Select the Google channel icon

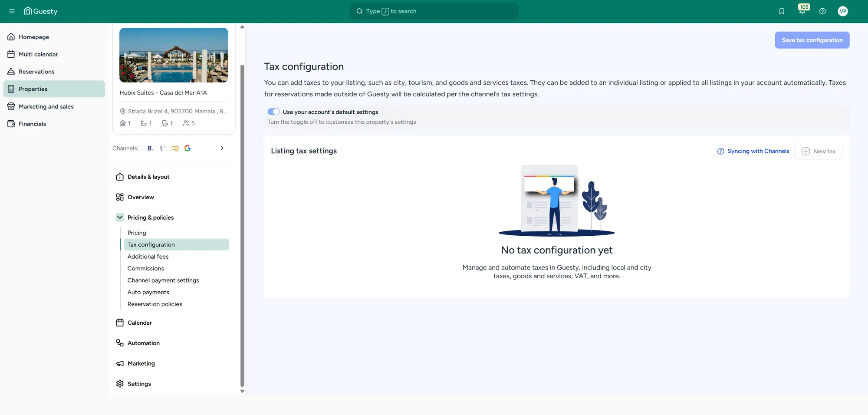187,148
